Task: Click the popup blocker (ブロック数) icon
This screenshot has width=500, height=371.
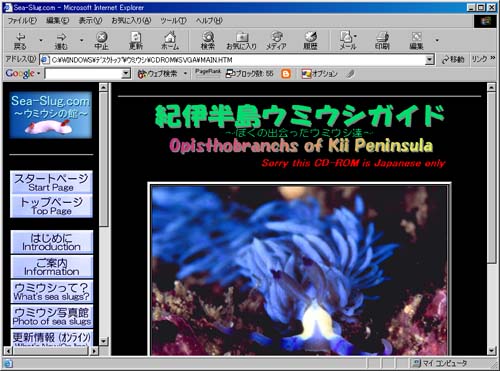Action: pyautogui.click(x=249, y=74)
